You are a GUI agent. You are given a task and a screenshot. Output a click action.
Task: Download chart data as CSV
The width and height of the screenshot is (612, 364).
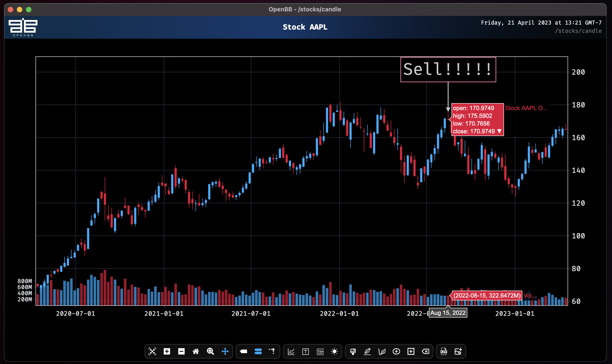(444, 351)
